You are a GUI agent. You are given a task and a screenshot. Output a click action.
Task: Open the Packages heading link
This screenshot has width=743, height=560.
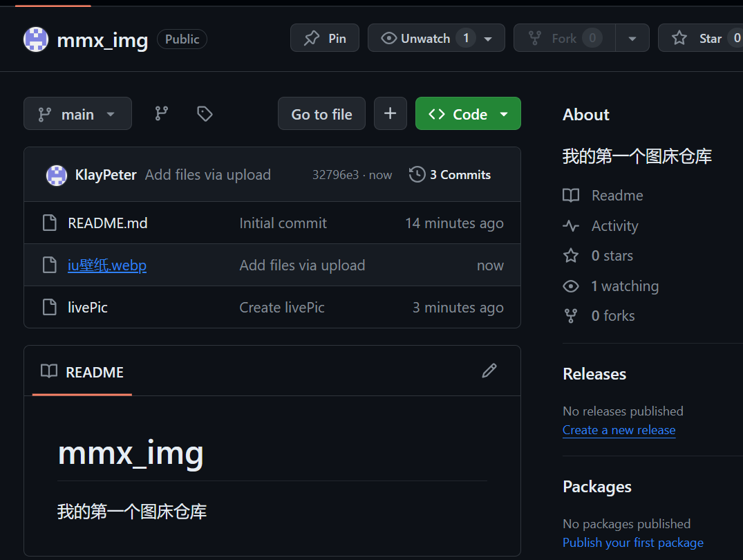tap(597, 487)
